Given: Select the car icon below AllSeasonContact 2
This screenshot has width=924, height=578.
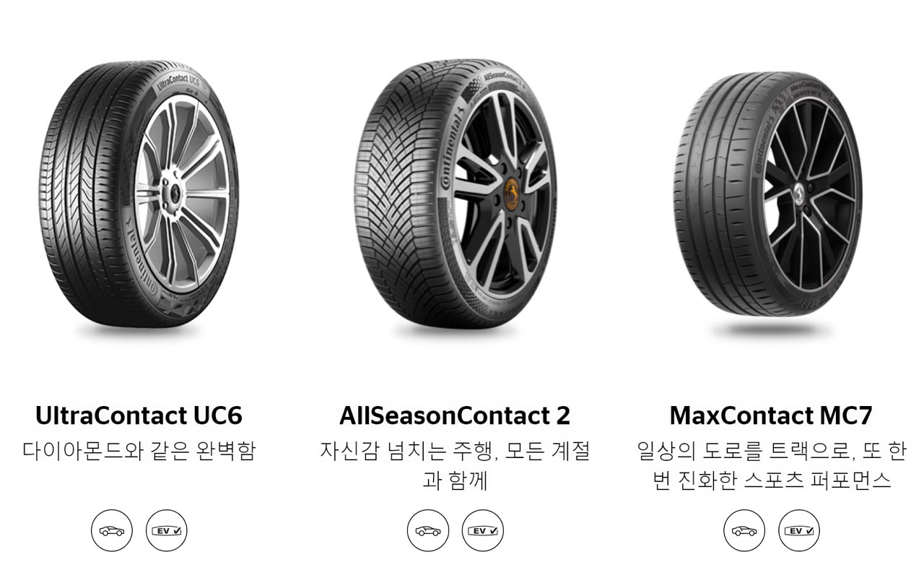Looking at the screenshot, I should pos(428,530).
